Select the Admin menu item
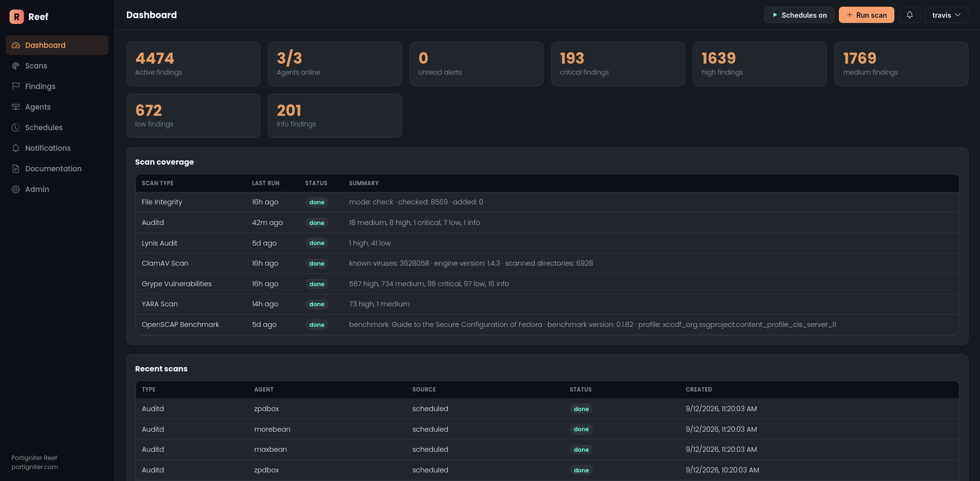 pyautogui.click(x=57, y=190)
